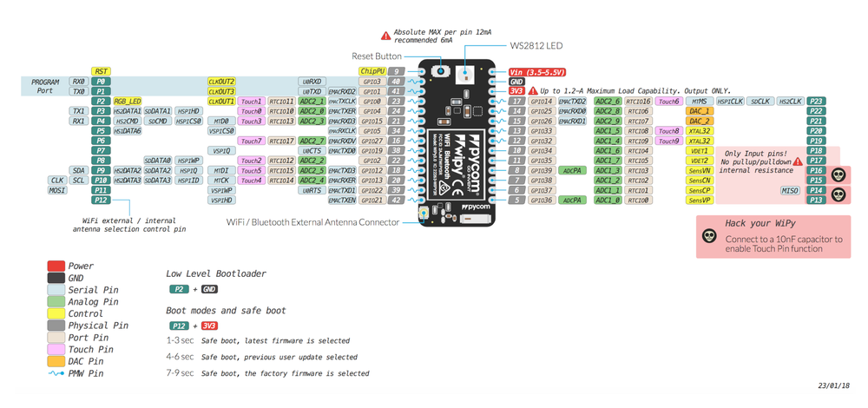This screenshot has width=868, height=408.
Task: Select the DAC_1 pin label
Action: [x=699, y=111]
